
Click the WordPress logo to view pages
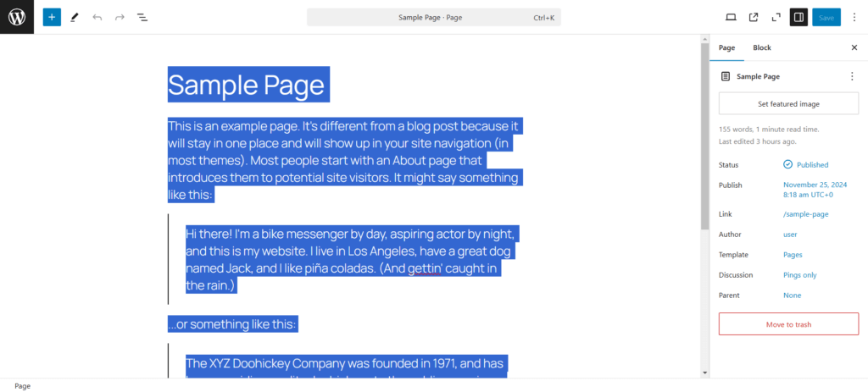click(17, 17)
